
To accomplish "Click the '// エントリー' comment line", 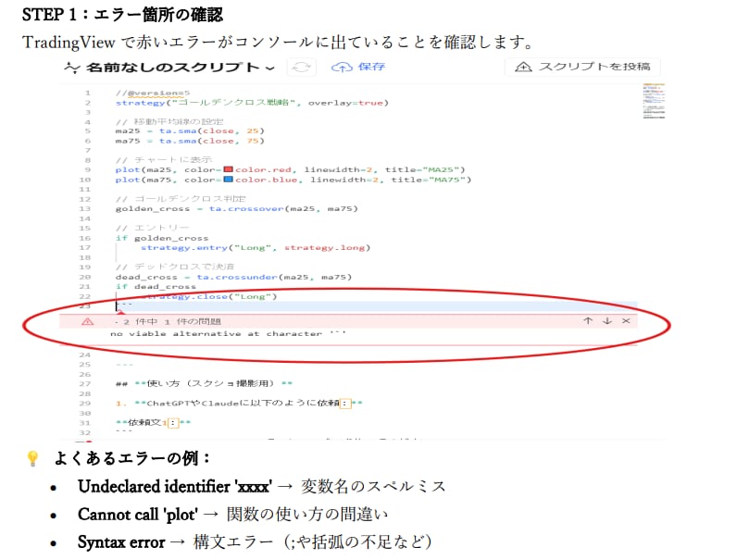I will pyautogui.click(x=152, y=228).
